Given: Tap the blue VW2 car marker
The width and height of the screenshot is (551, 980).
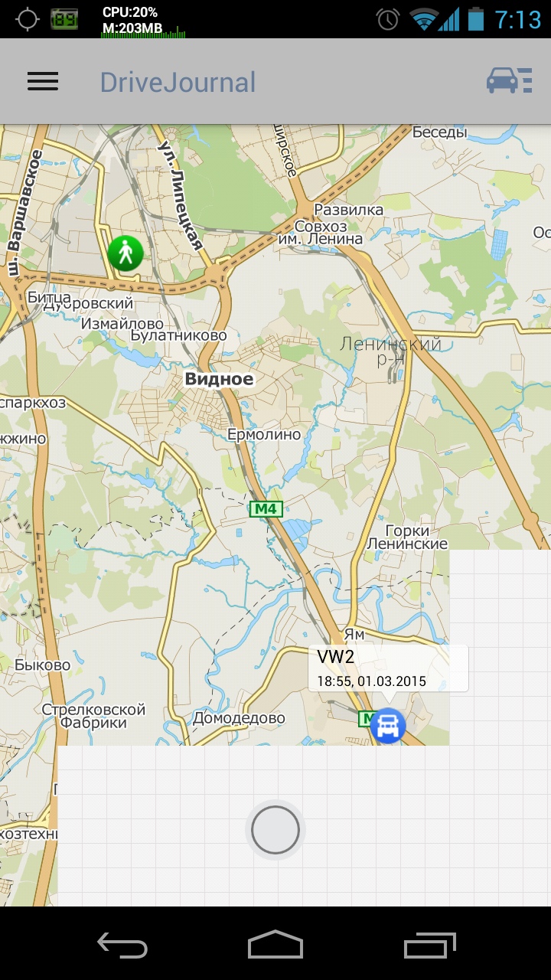Looking at the screenshot, I should [387, 725].
